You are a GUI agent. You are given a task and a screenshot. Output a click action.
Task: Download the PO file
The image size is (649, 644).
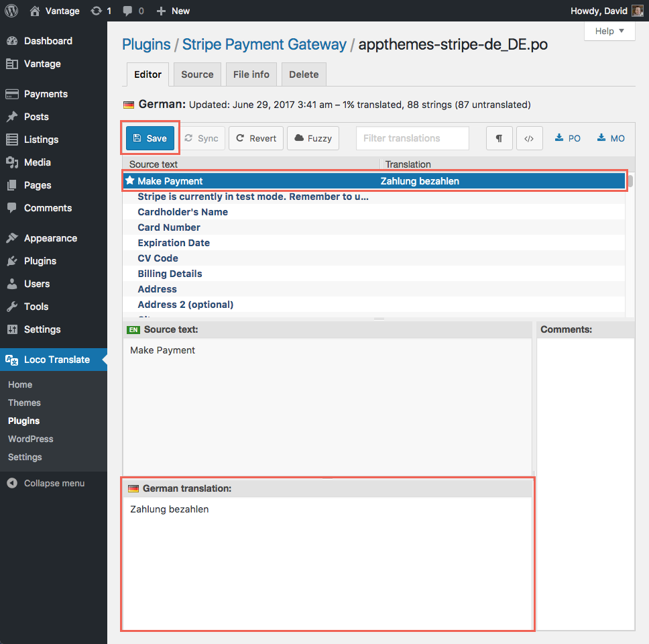(568, 138)
